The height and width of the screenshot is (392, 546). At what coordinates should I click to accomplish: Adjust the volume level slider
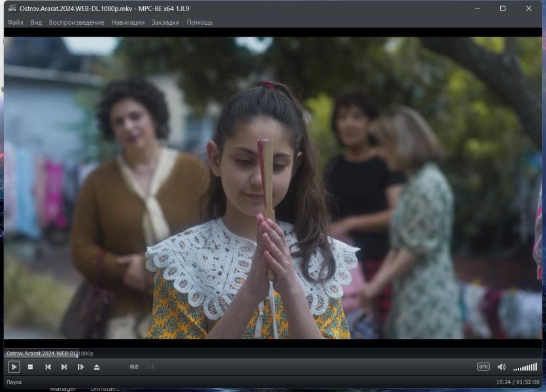pos(525,367)
